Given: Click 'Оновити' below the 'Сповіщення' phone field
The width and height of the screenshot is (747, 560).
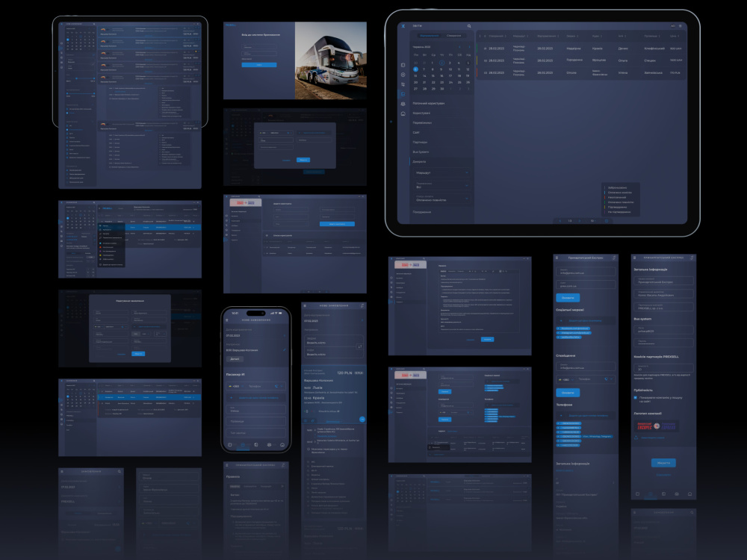Looking at the screenshot, I should pos(568,393).
